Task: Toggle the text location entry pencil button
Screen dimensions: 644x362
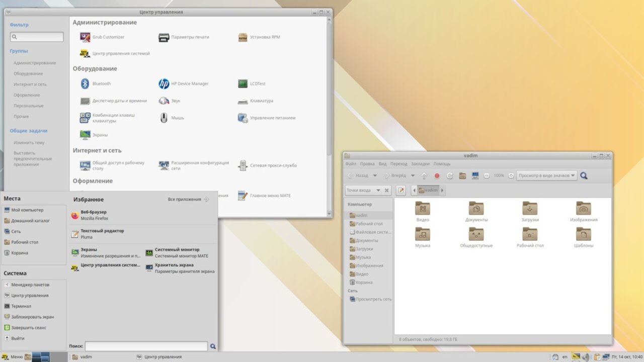Action: pyautogui.click(x=401, y=190)
